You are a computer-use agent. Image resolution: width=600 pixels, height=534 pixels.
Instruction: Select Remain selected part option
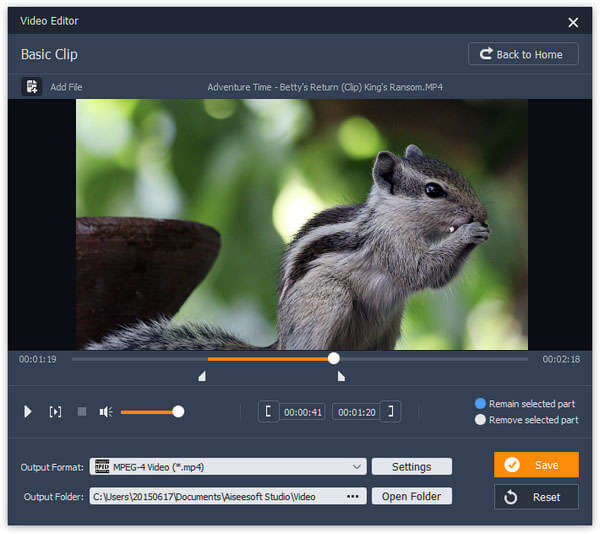point(480,403)
